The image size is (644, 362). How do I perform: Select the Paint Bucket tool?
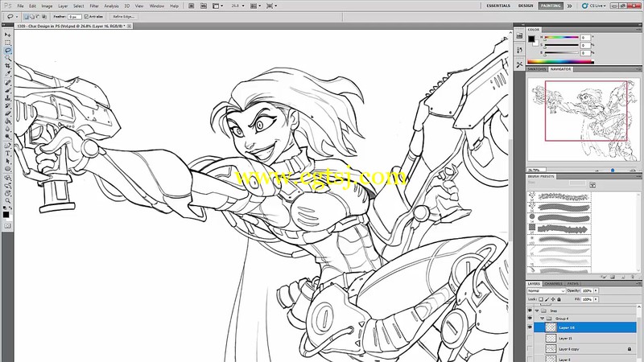click(8, 121)
